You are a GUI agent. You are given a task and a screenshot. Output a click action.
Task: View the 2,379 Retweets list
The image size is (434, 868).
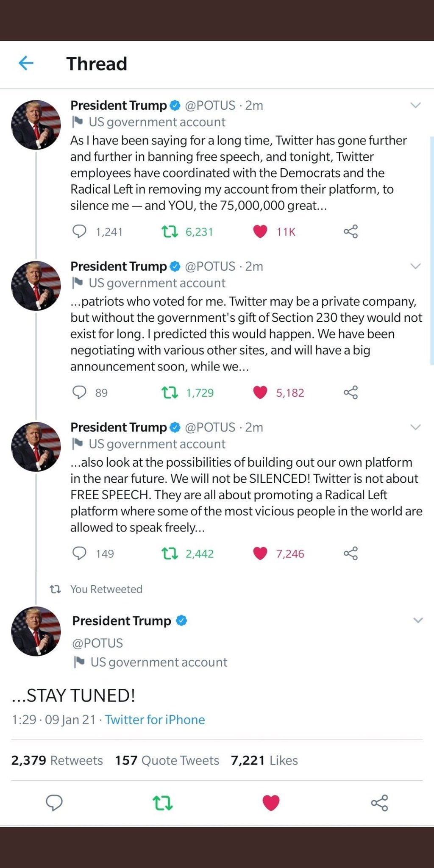click(56, 760)
